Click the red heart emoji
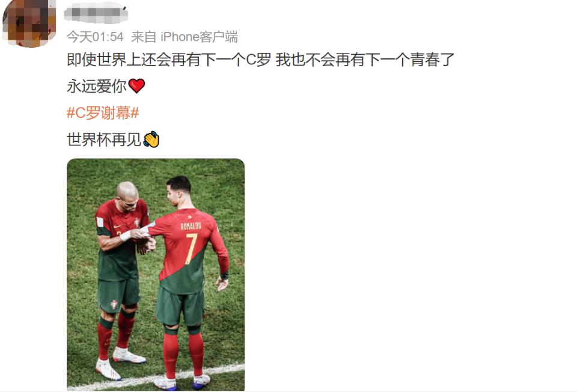577x392 pixels. click(x=136, y=86)
